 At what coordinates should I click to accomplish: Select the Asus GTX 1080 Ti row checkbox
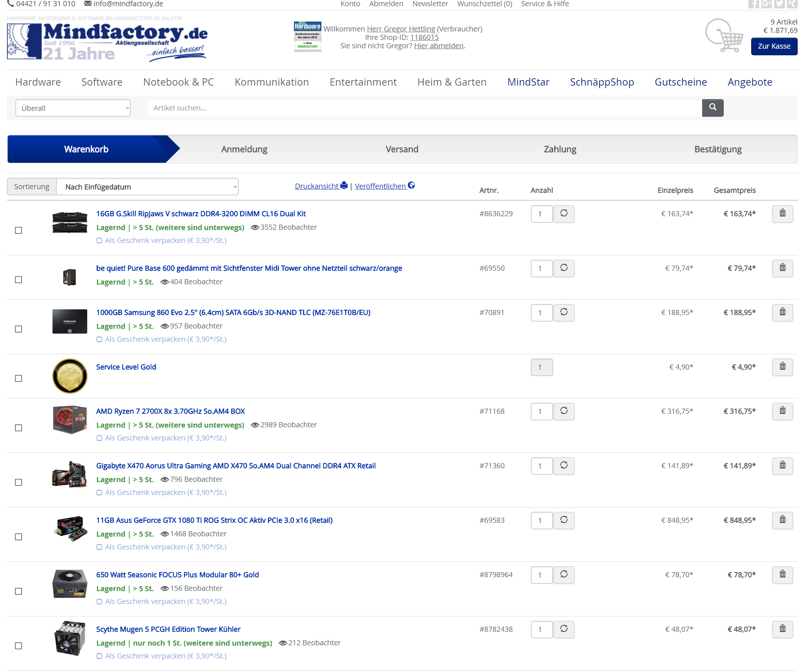point(18,537)
